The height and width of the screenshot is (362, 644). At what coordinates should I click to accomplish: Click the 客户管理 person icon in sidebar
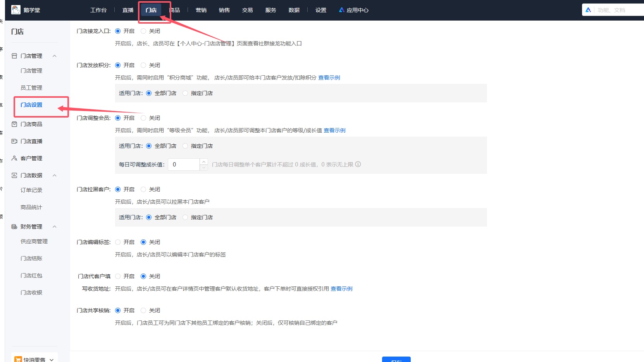(14, 158)
